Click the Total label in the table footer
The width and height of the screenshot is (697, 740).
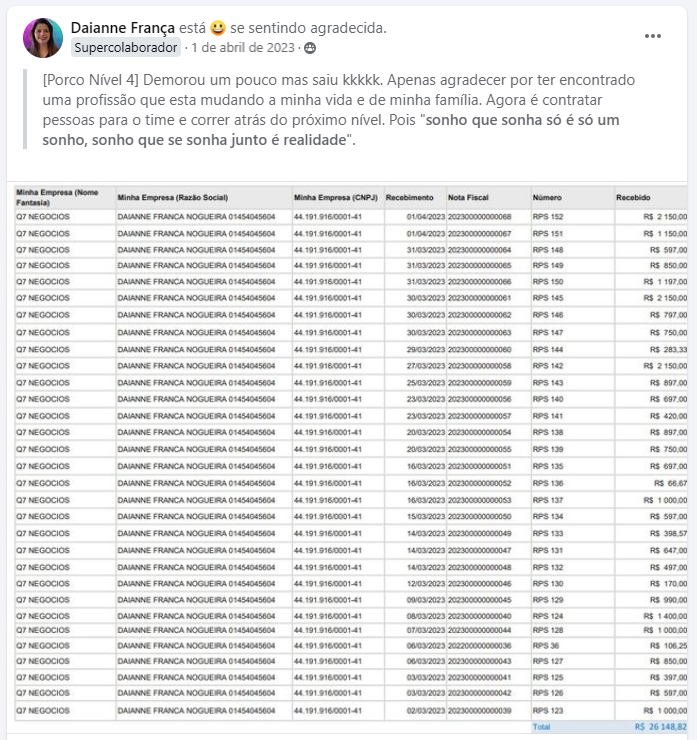[541, 727]
